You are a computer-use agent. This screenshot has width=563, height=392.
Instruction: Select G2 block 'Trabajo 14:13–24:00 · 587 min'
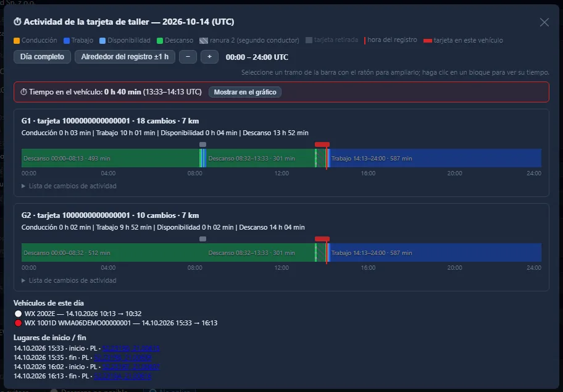436,252
